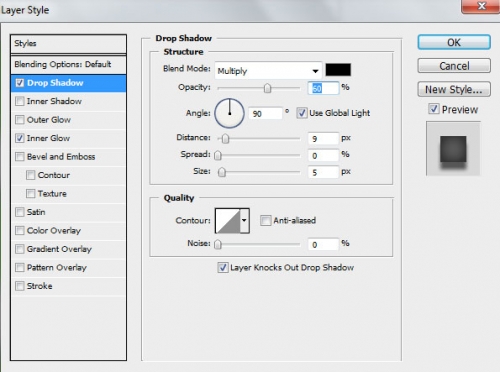
Task: Click the OK button
Action: point(454,42)
